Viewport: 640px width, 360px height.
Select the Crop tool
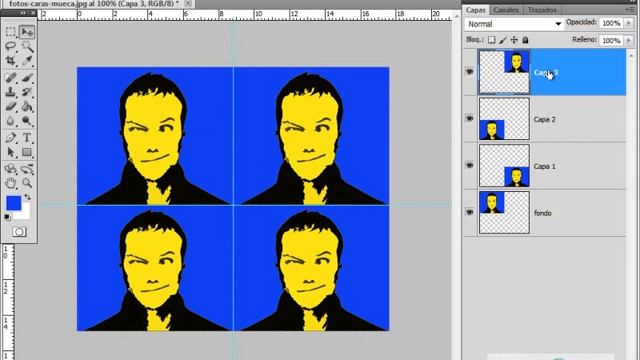11,61
